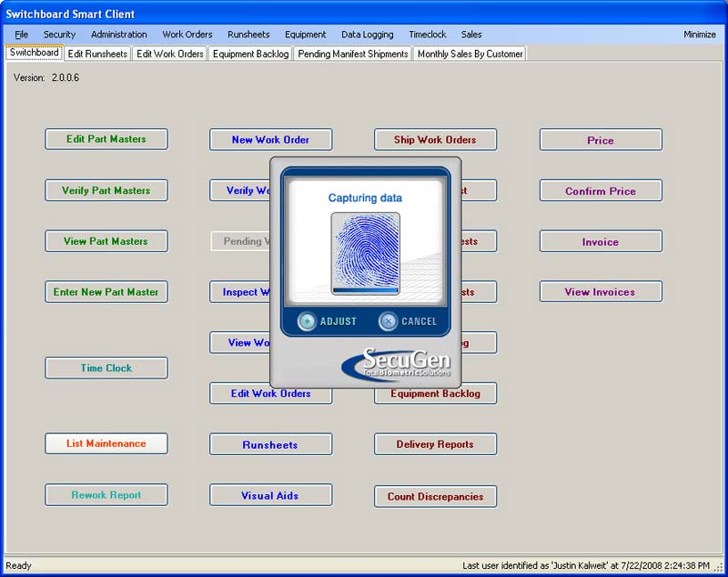Open the File menu
Viewport: 728px width, 577px height.
click(x=21, y=35)
